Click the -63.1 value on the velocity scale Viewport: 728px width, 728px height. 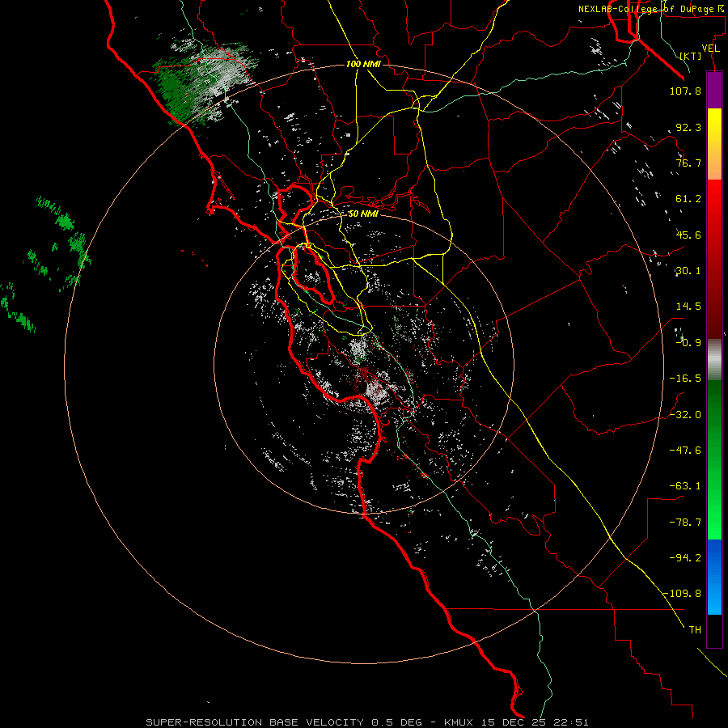[685, 486]
